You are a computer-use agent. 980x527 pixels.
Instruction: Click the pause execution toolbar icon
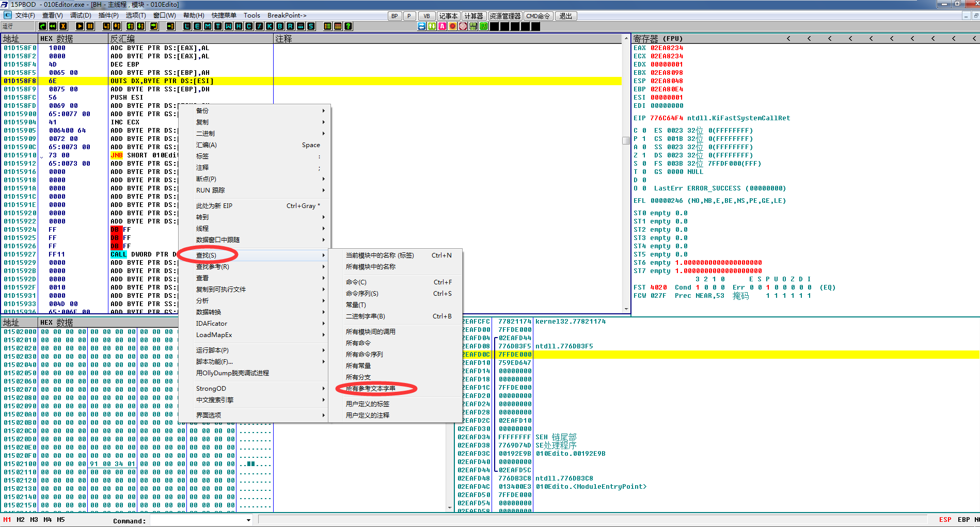90,26
